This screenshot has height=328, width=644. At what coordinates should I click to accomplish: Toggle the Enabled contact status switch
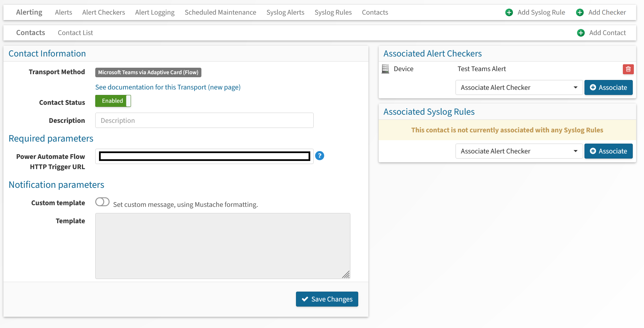point(113,101)
